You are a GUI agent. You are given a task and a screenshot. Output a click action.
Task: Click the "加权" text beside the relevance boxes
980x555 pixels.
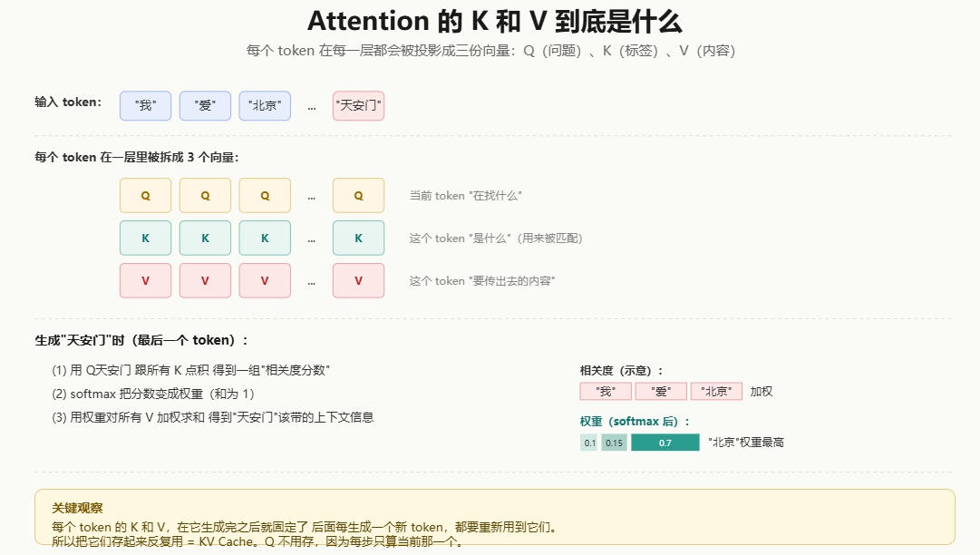tap(762, 391)
